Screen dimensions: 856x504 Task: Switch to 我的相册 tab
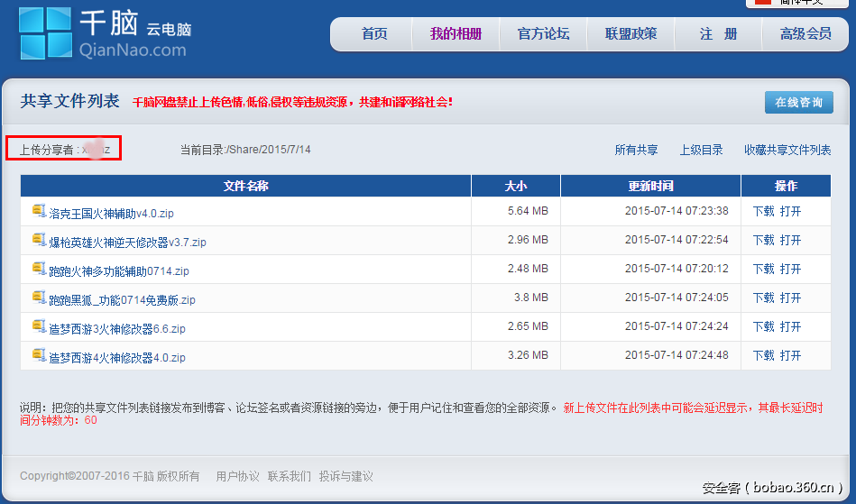pyautogui.click(x=456, y=34)
